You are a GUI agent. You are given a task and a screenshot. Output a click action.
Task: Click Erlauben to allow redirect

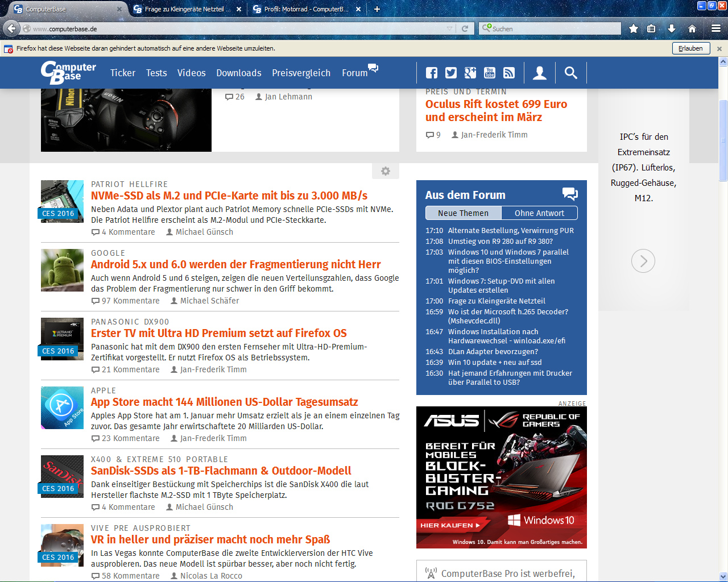(x=690, y=48)
